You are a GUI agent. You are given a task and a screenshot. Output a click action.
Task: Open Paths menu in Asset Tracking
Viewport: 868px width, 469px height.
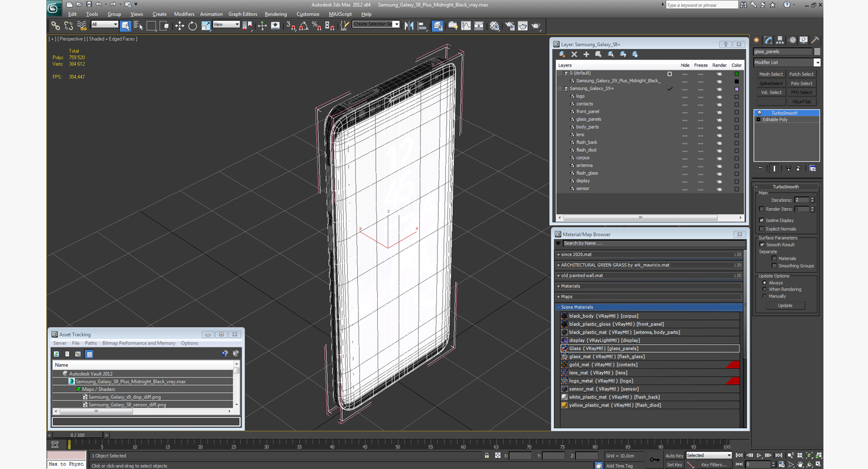click(91, 343)
